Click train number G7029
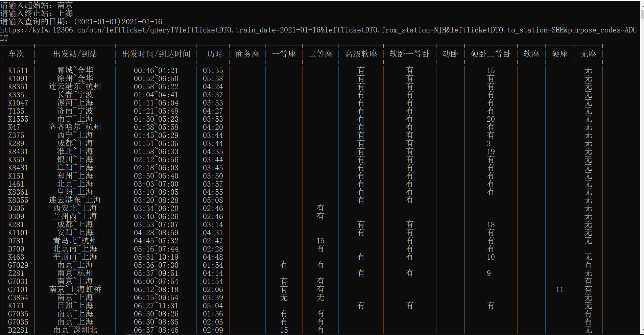Viewport: 644px width, 335px height. pos(18,265)
